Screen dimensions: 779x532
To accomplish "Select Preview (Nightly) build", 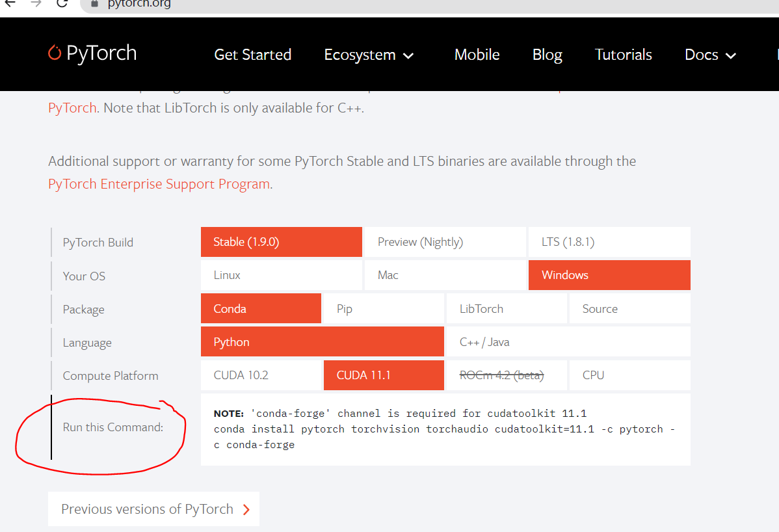I will (445, 242).
